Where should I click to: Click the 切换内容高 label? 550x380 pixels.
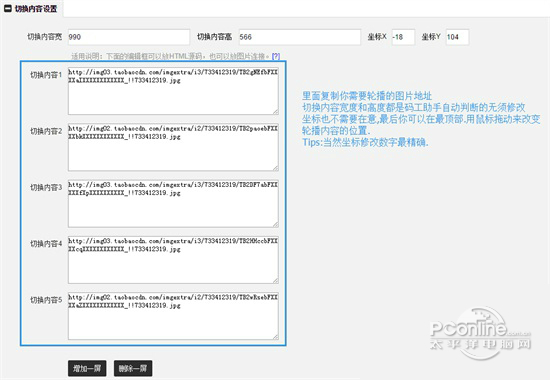click(214, 37)
